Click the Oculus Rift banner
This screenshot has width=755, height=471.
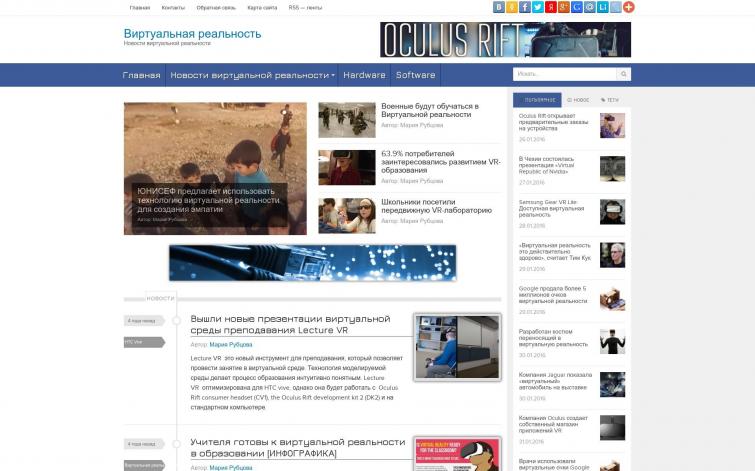505,39
